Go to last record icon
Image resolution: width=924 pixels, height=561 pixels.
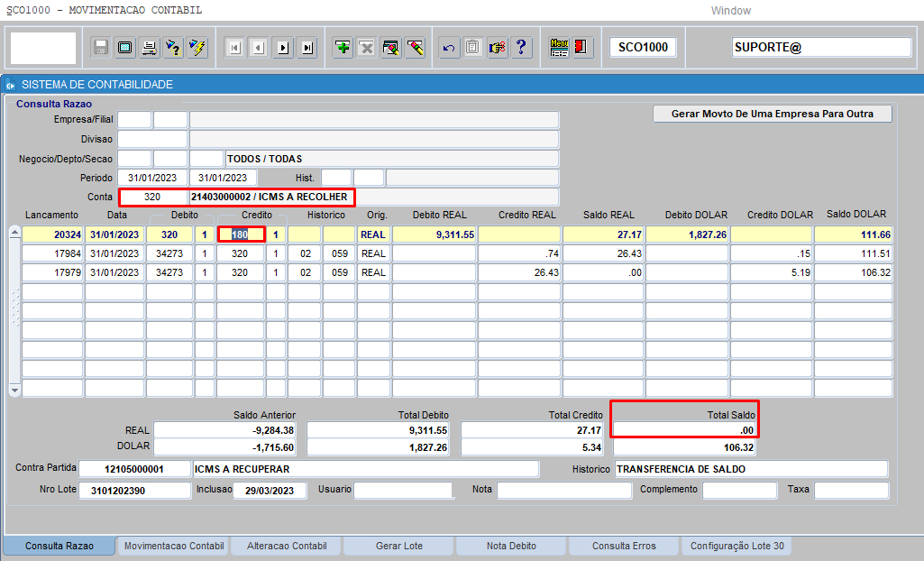tap(307, 47)
